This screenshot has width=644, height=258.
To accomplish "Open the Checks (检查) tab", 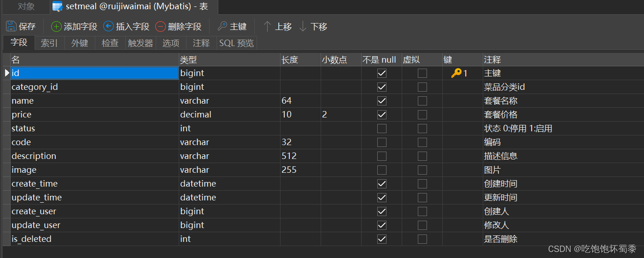I will [x=110, y=43].
